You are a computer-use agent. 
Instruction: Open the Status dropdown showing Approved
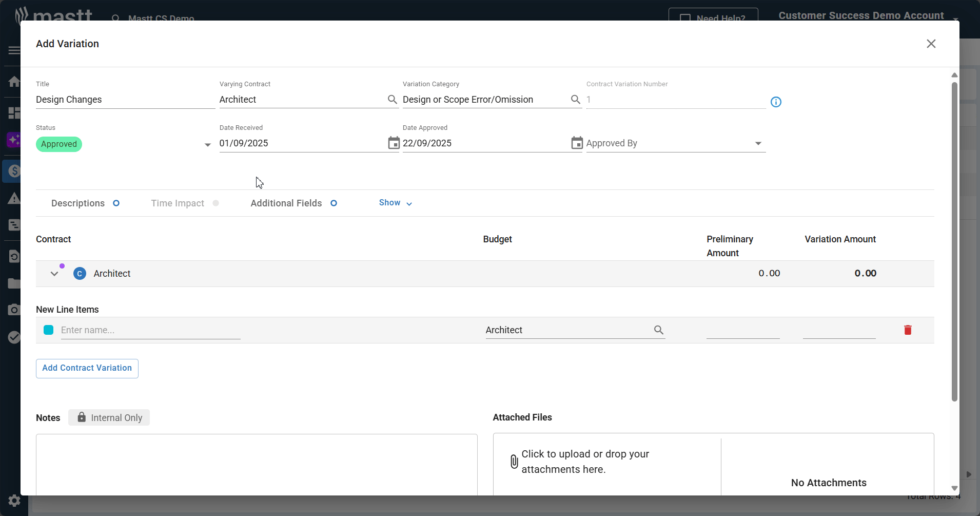pyautogui.click(x=207, y=145)
